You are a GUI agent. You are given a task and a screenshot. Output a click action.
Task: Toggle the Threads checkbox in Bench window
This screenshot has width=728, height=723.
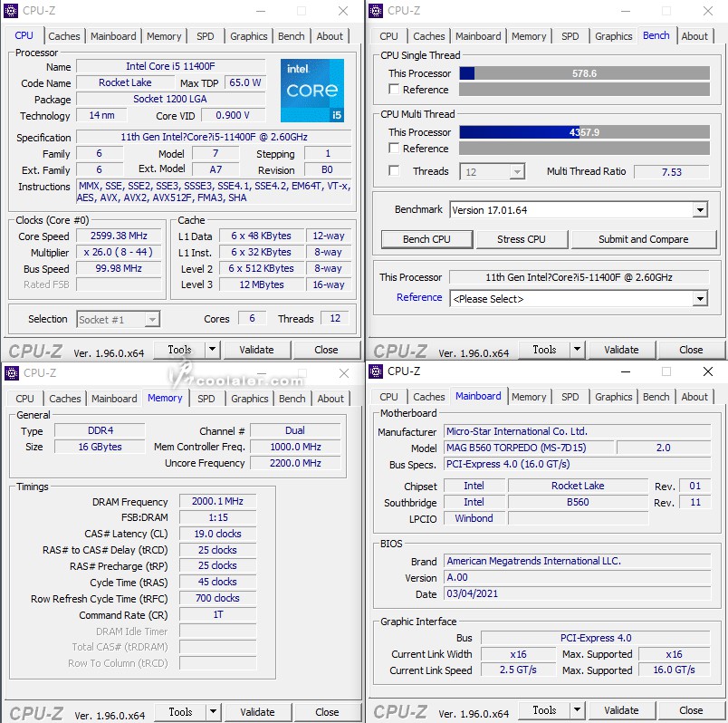click(x=394, y=171)
